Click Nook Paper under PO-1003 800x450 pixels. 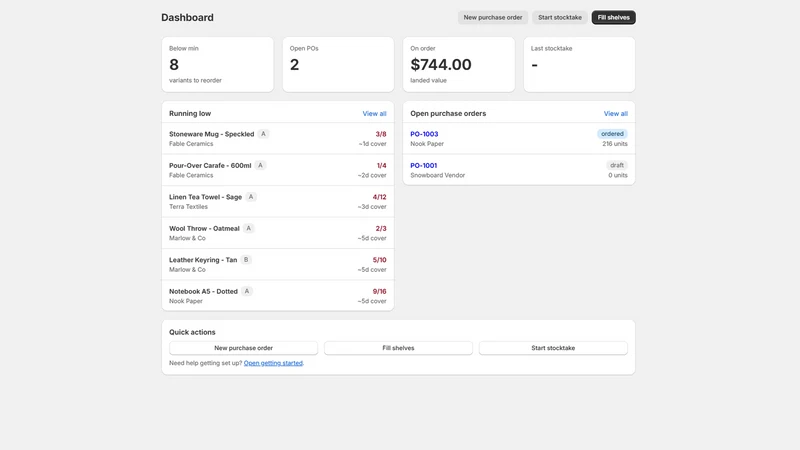coord(427,144)
